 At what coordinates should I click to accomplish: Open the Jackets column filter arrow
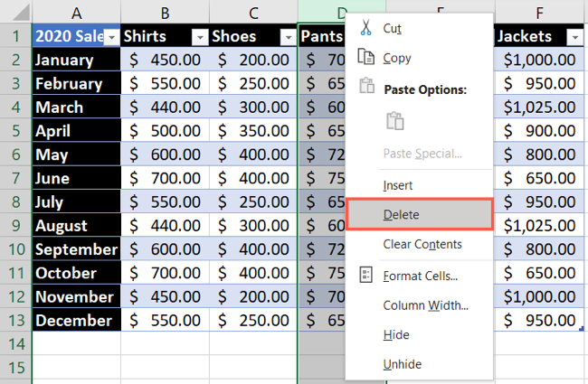[x=573, y=37]
